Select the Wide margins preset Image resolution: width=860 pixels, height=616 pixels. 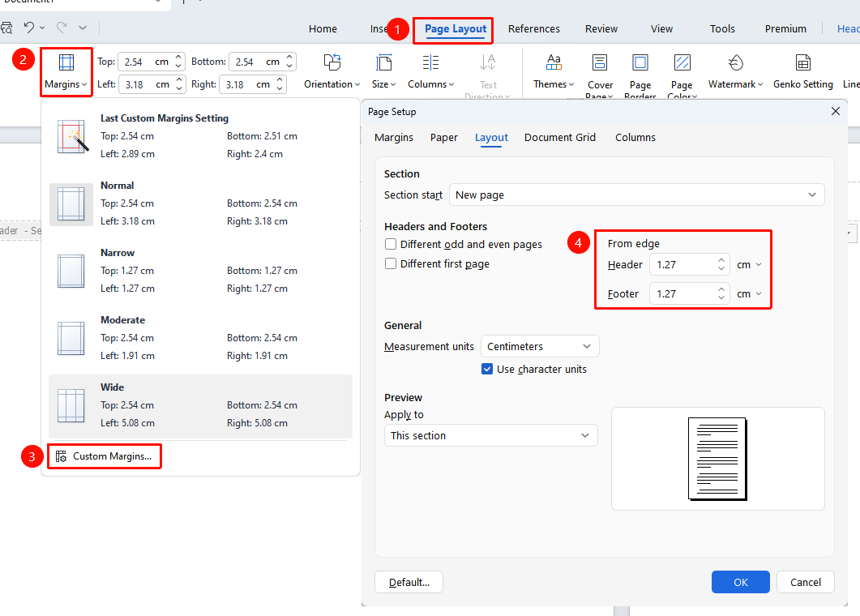[x=201, y=405]
